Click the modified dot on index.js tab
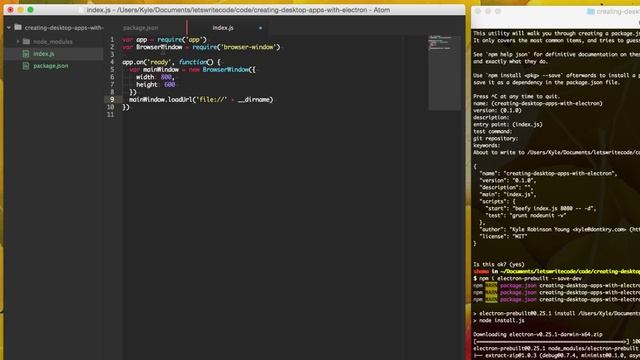Viewport: 640px width, 360px height. [x=260, y=28]
